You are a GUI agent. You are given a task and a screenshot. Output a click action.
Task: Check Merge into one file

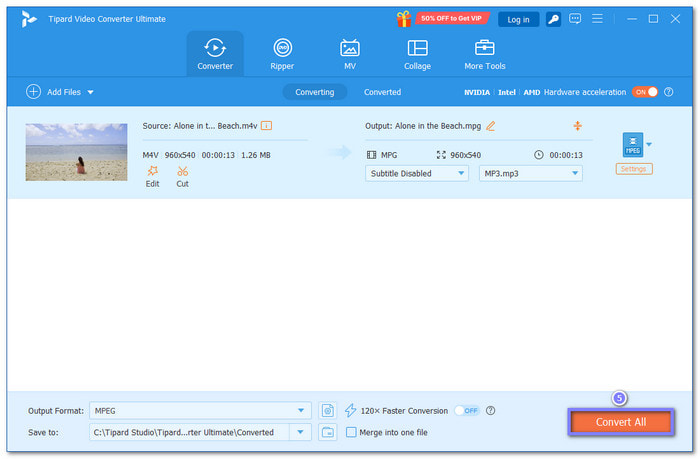click(x=351, y=432)
